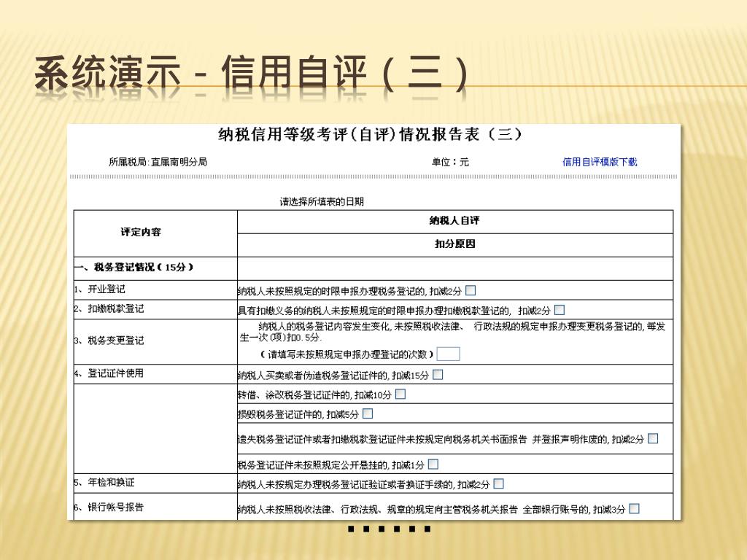Tick the 开业登记 扣减2分 checkbox
Screen dimensions: 747x560
coord(471,290)
